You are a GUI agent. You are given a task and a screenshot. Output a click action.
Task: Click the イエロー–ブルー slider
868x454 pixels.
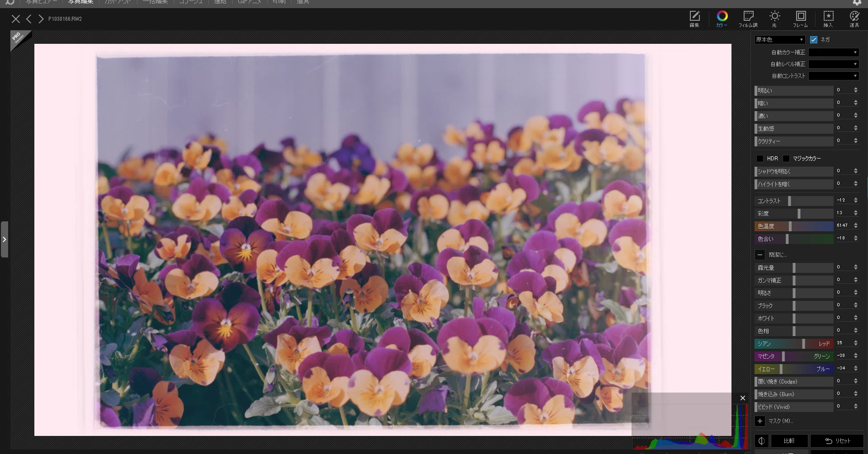pyautogui.click(x=794, y=369)
